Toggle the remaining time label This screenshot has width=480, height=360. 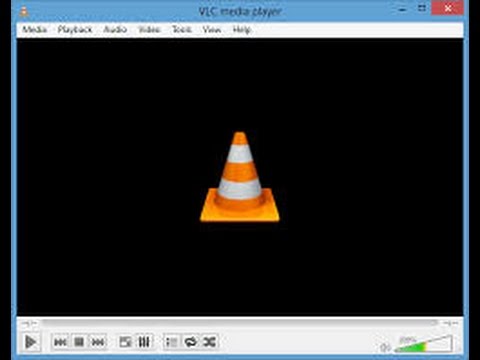click(451, 323)
